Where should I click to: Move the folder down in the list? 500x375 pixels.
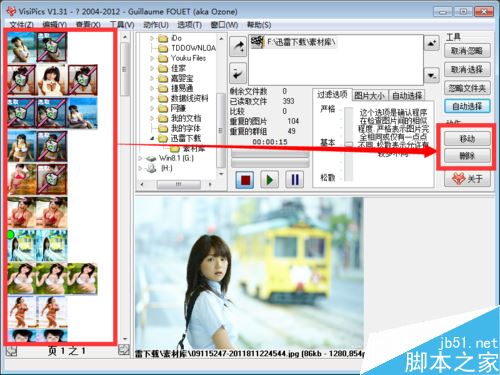point(432,76)
